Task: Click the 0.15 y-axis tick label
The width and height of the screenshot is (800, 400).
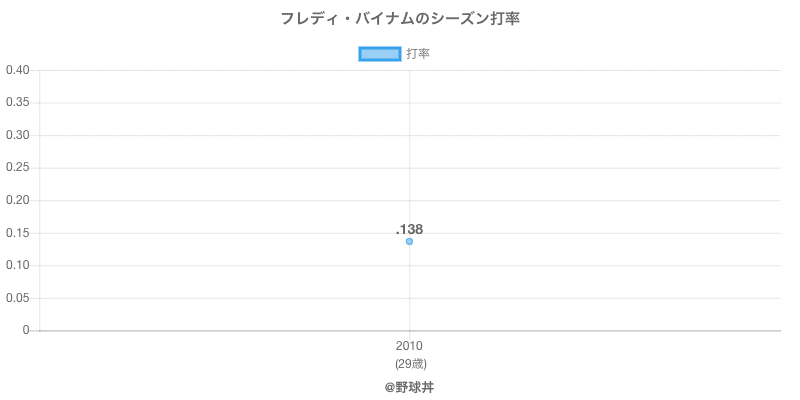Action: click(x=17, y=233)
